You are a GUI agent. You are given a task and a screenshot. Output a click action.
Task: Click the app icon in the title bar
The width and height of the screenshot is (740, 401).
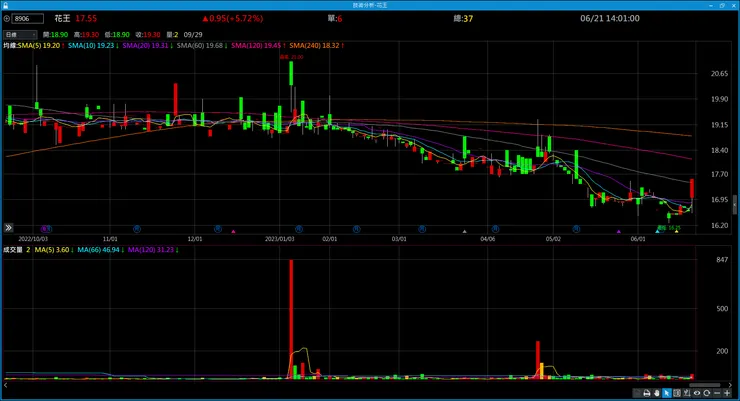point(5,5)
